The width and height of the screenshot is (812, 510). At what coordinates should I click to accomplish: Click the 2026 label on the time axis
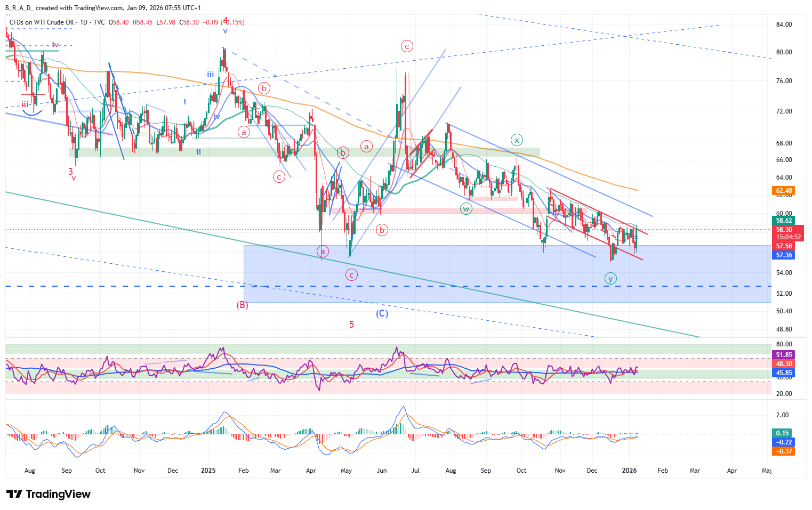point(630,471)
